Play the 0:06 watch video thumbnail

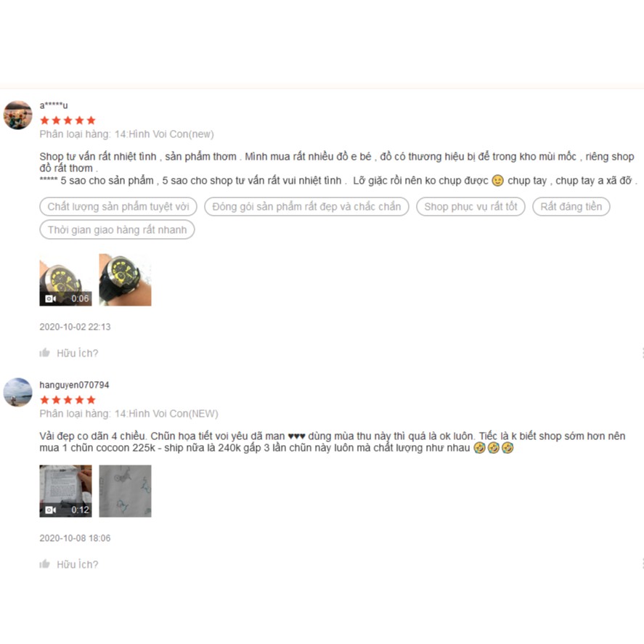66,280
